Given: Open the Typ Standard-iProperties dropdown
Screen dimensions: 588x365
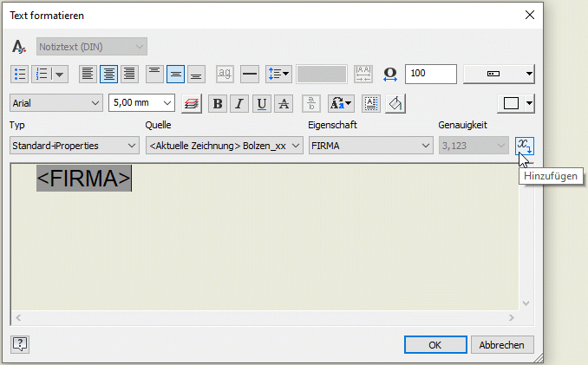Looking at the screenshot, I should pos(73,146).
